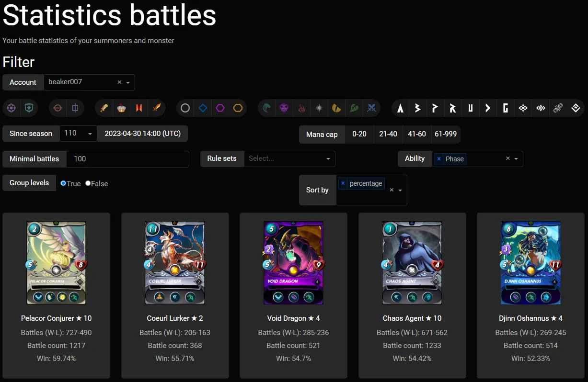Toggle the teal shield star filter icon

click(30, 108)
